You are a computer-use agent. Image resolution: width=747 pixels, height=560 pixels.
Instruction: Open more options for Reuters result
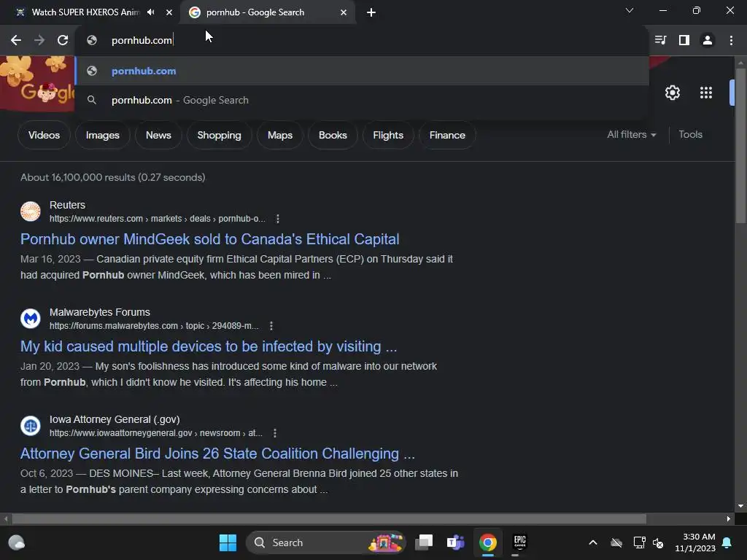(x=278, y=219)
